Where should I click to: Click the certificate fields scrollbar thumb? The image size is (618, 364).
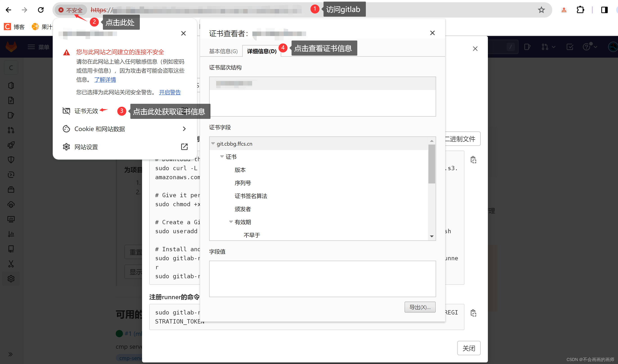[432, 164]
